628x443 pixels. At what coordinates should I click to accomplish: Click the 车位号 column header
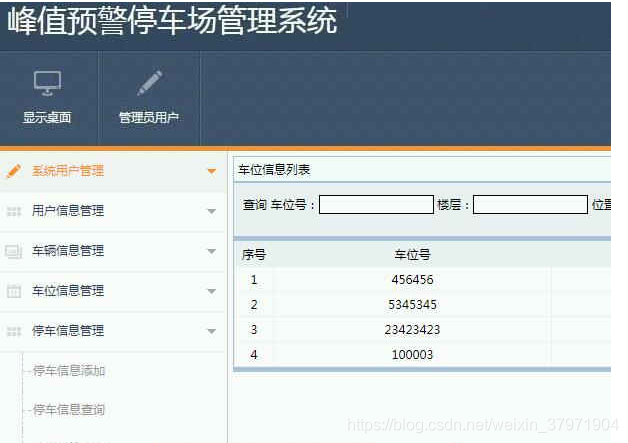[x=412, y=255]
